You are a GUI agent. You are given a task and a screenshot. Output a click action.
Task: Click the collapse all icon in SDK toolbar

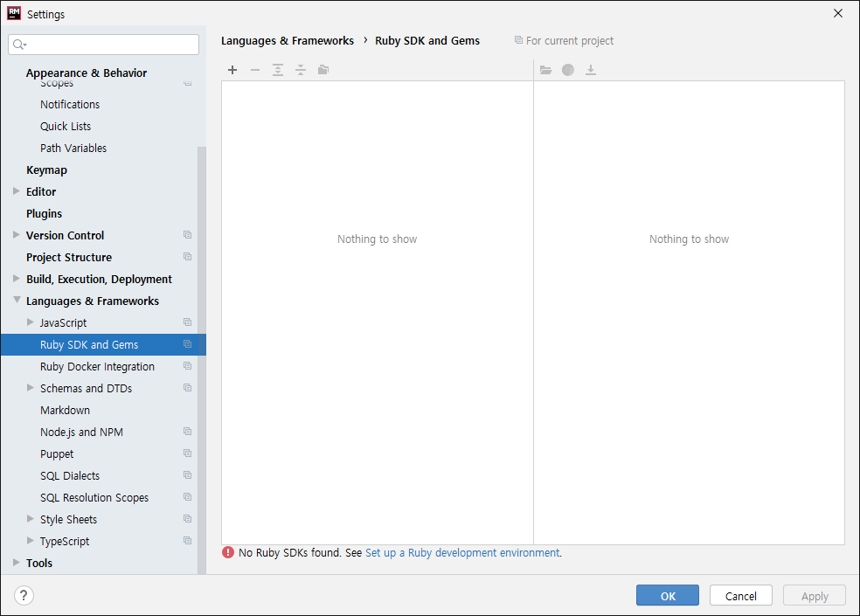301,70
